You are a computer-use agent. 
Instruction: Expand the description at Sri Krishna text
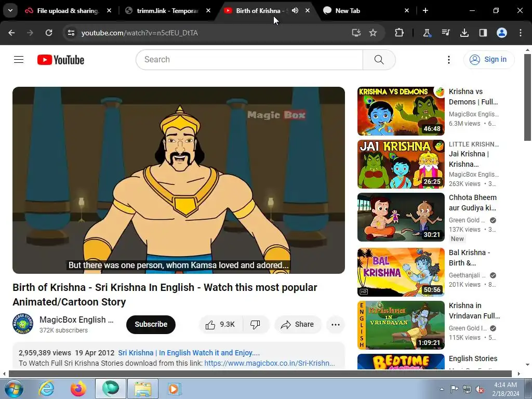pos(189,353)
